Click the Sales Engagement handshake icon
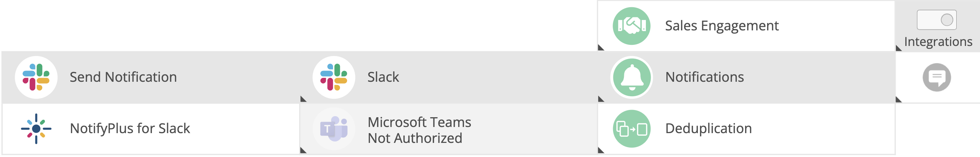 tap(631, 26)
